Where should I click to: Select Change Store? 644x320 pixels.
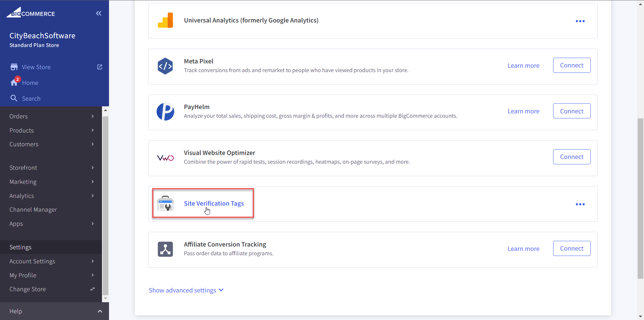pyautogui.click(x=28, y=289)
